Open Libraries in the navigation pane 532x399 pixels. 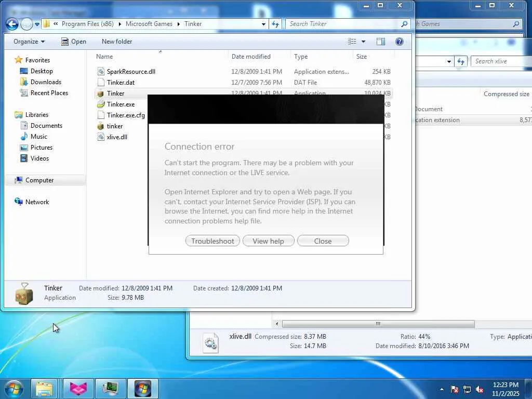point(37,115)
